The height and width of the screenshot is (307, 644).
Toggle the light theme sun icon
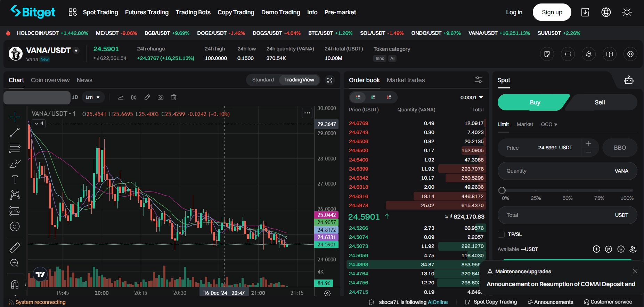pos(627,13)
